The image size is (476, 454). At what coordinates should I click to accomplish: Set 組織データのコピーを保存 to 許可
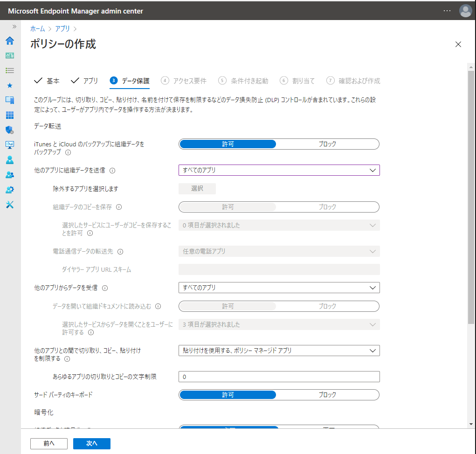tap(228, 207)
